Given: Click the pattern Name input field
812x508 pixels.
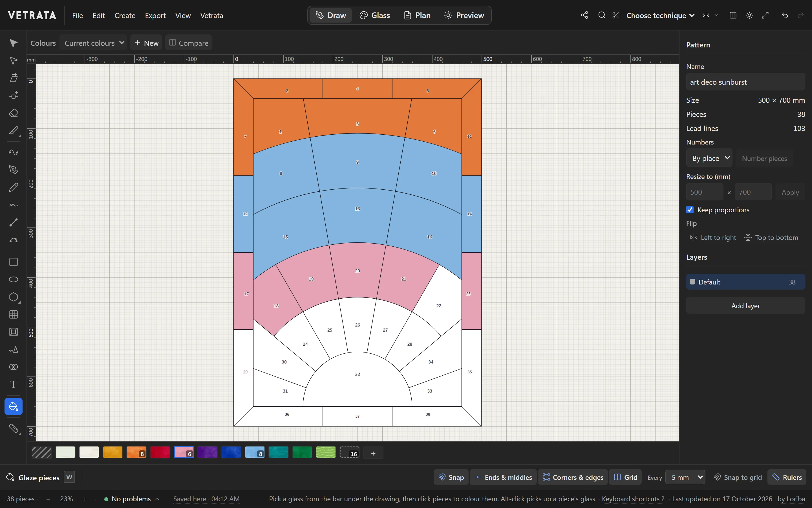Looking at the screenshot, I should click(745, 82).
